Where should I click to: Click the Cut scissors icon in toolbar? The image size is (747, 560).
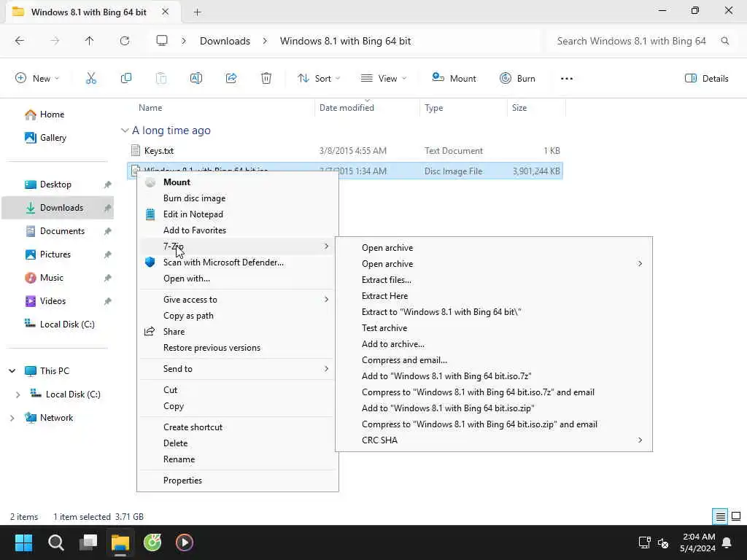pyautogui.click(x=91, y=79)
